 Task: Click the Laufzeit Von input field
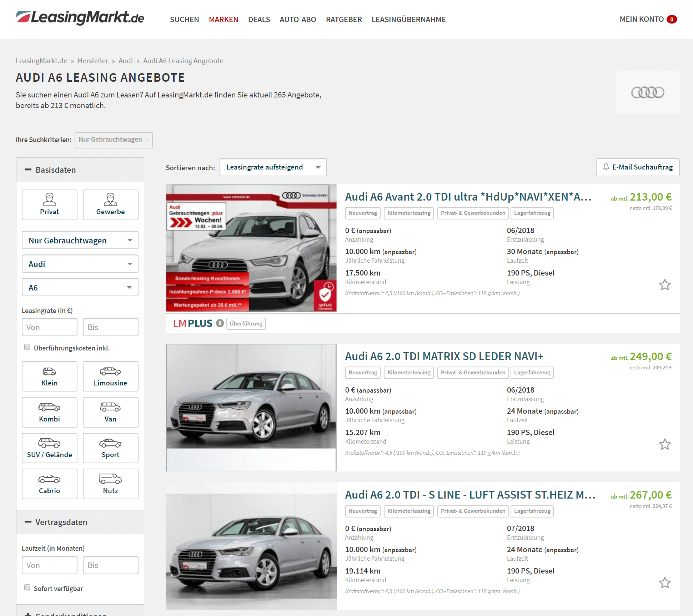pyautogui.click(x=50, y=565)
